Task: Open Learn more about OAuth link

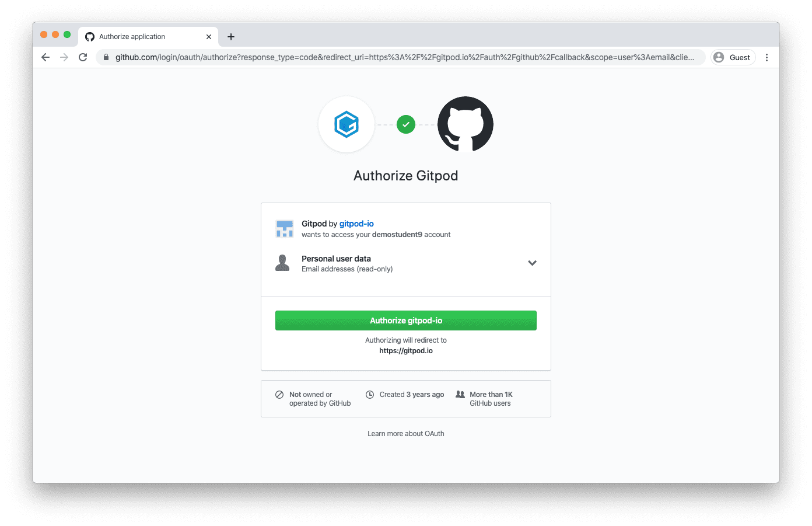Action: [406, 434]
